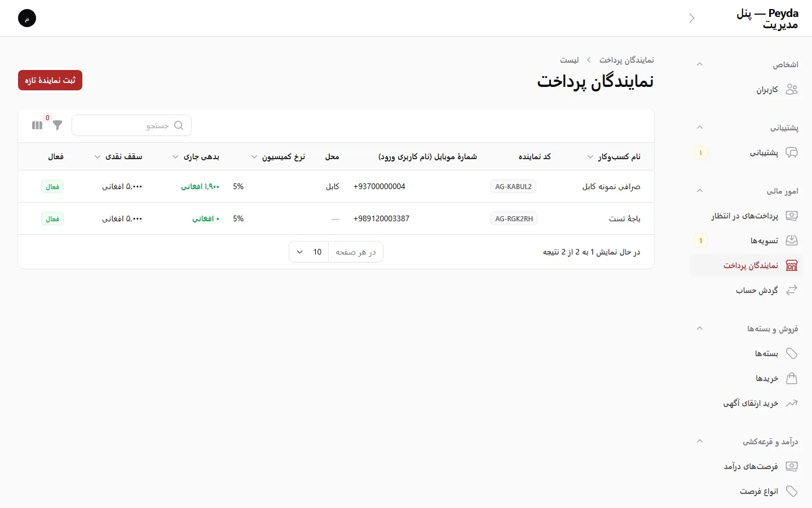Click the محل column header
812x508 pixels.
tap(332, 157)
